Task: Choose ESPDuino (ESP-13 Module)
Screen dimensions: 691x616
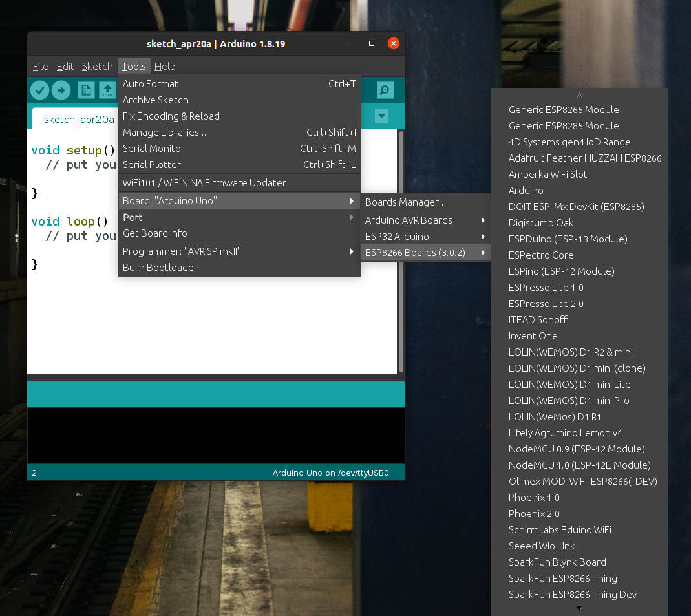Action: click(x=580, y=239)
